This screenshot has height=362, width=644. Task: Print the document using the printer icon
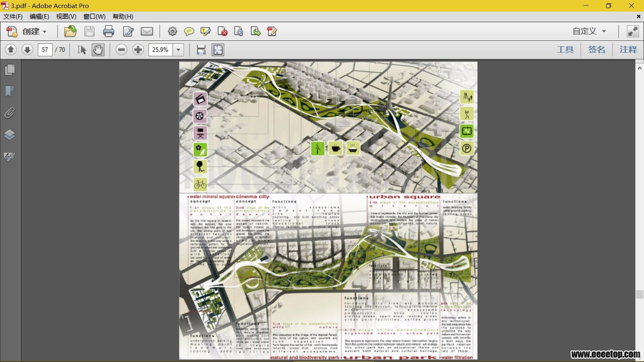[x=109, y=31]
